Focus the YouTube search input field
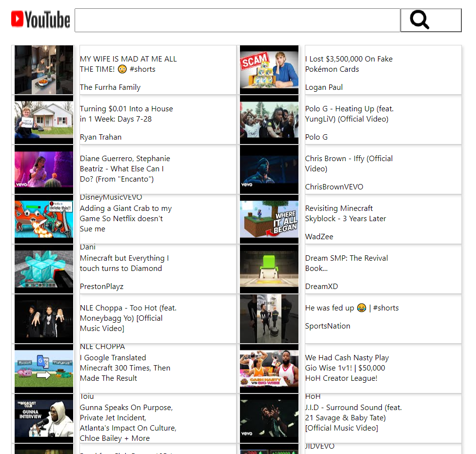Screen dimensions: 476x454 coord(238,20)
